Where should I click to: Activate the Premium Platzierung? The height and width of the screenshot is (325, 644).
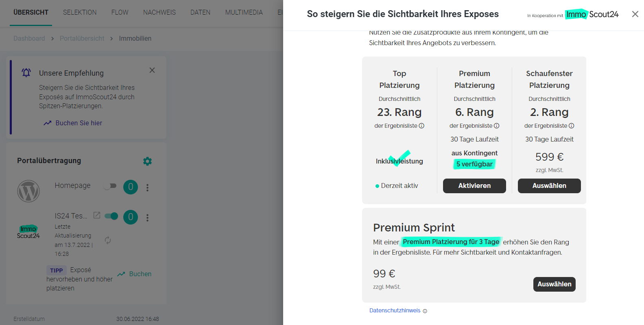click(x=474, y=186)
